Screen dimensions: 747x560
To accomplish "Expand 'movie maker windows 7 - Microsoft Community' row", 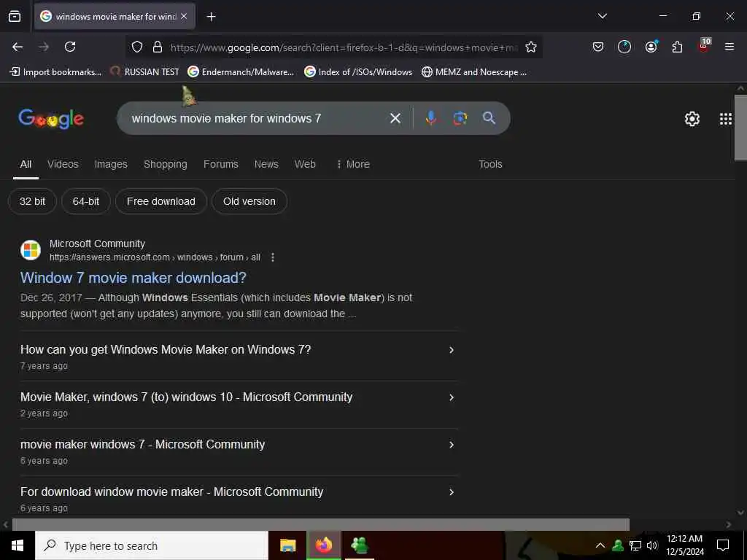I will point(239,451).
